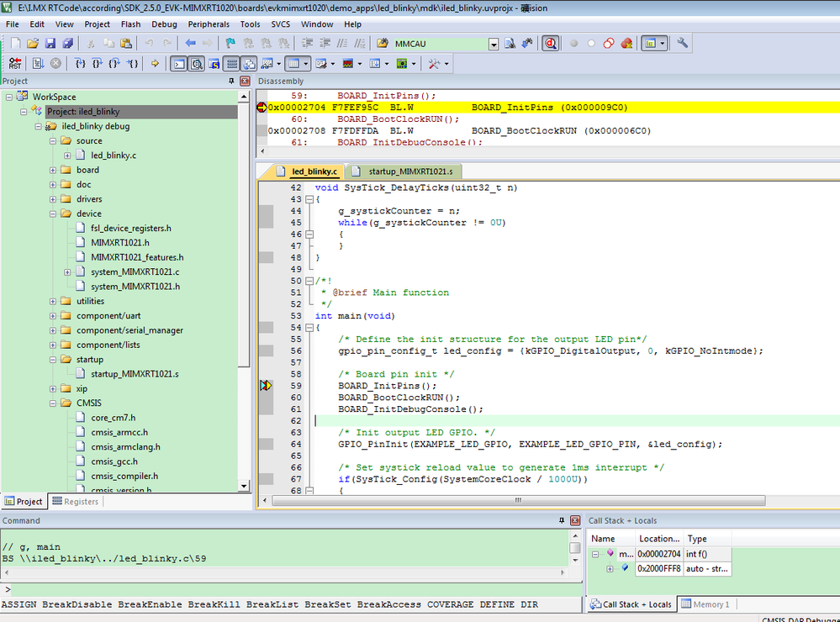Viewport: 840px width, 622px height.
Task: Click the Show Next Statement arrow icon
Action: pos(155,64)
